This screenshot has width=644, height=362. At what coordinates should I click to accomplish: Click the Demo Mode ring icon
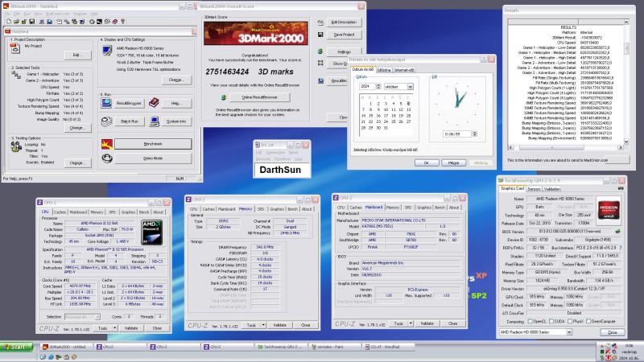point(107,158)
